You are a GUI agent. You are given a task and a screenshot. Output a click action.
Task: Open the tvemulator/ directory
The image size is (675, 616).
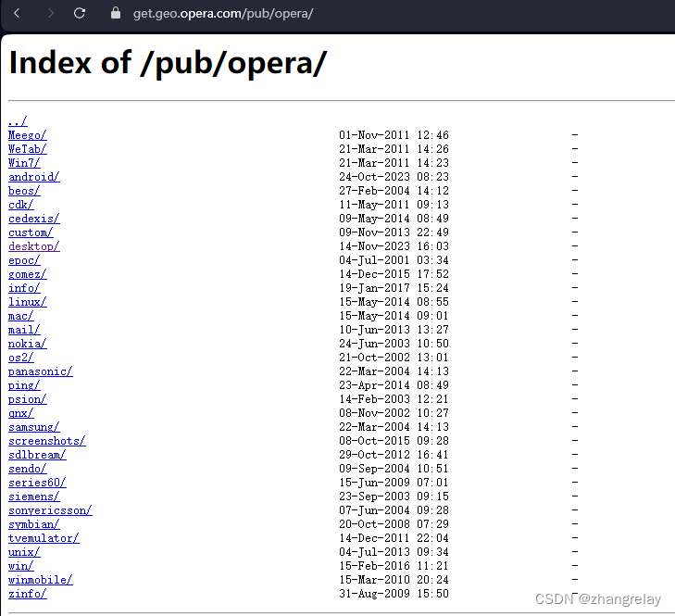[x=44, y=538]
